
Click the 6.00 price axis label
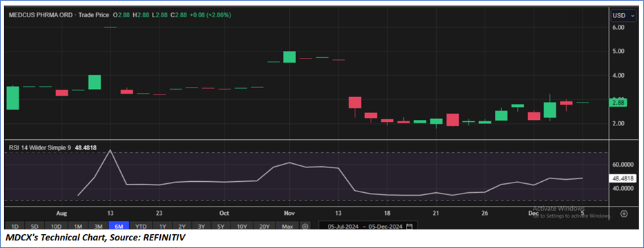click(x=618, y=27)
